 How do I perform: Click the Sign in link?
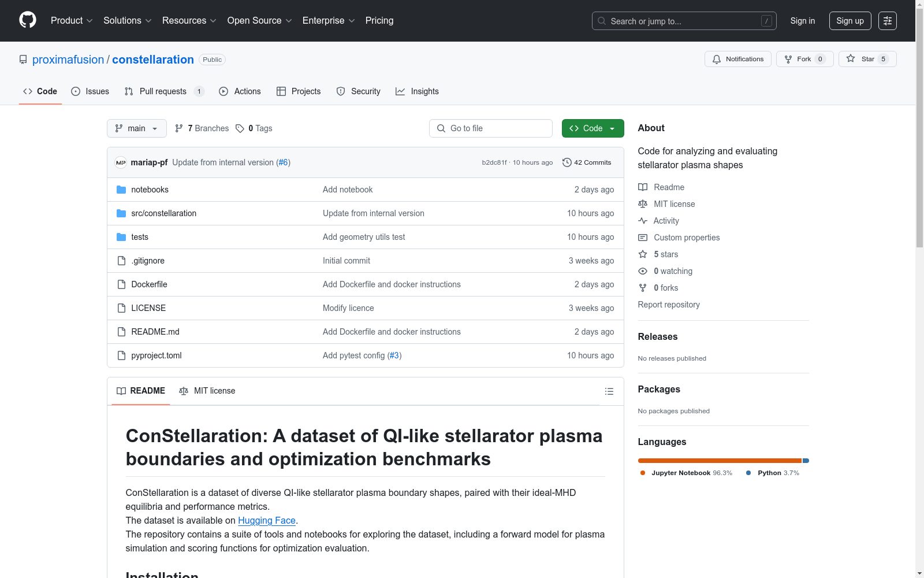803,21
